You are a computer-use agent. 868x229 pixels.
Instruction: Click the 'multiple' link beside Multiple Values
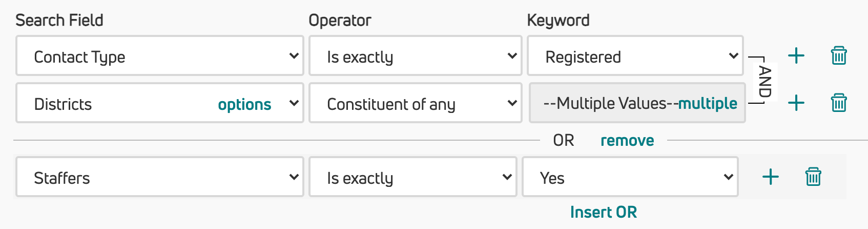tap(708, 103)
